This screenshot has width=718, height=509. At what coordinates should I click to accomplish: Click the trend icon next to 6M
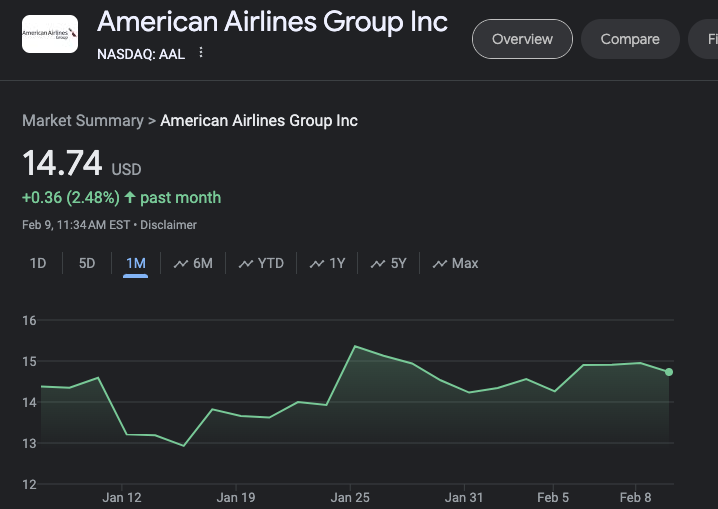(181, 264)
